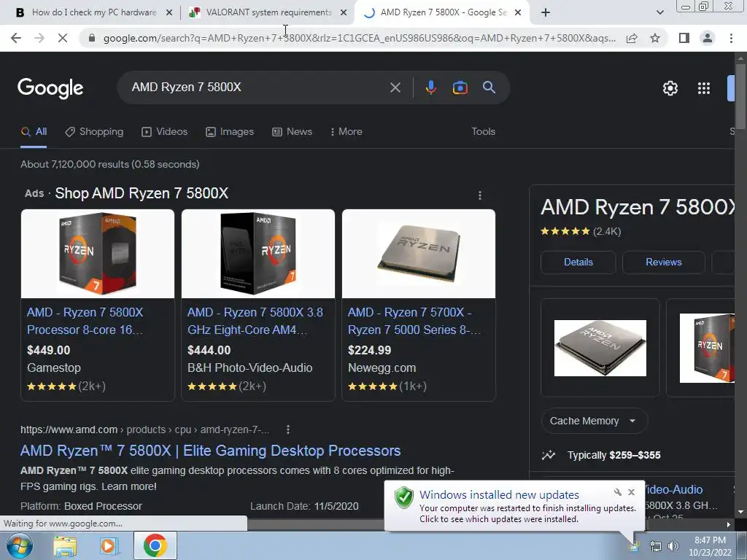Click Chrome icon on taskbar

[155, 545]
